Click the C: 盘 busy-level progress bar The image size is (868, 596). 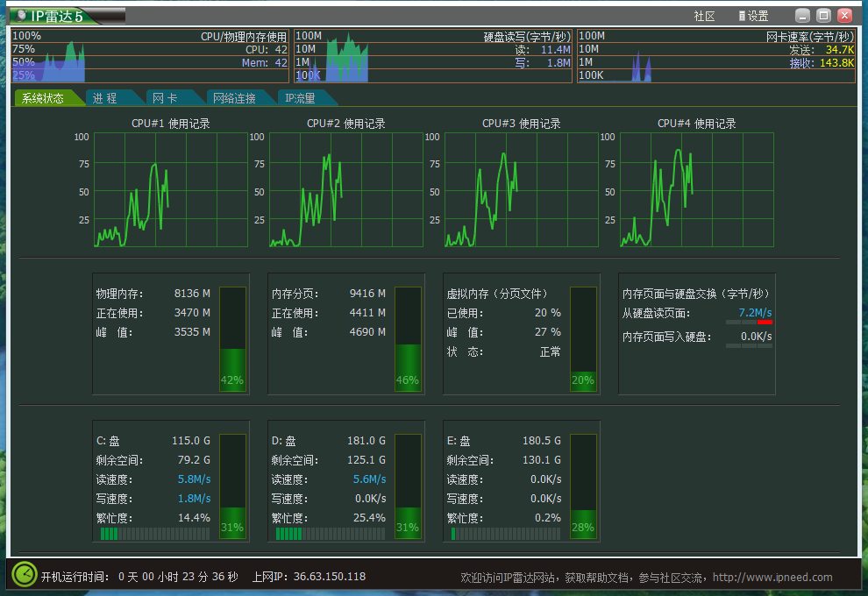[153, 533]
